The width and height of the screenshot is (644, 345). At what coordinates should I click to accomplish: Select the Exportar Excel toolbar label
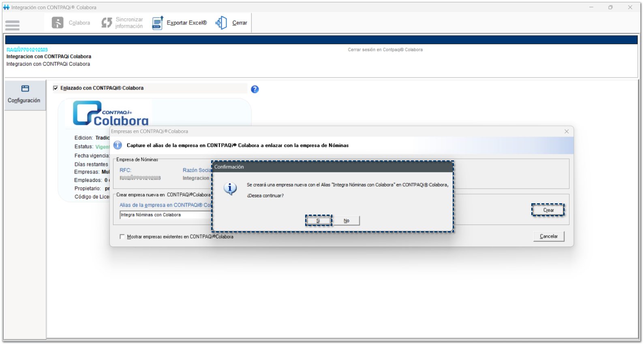[x=186, y=23]
